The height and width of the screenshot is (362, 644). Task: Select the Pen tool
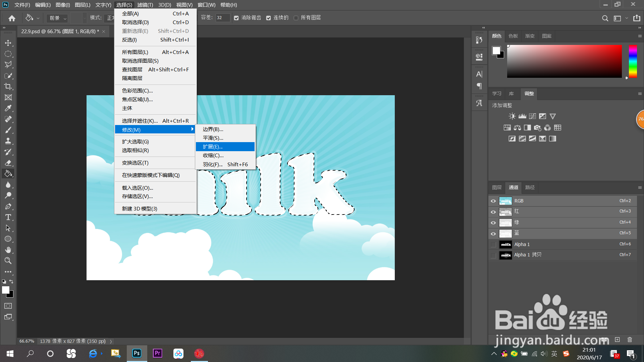[x=8, y=206]
